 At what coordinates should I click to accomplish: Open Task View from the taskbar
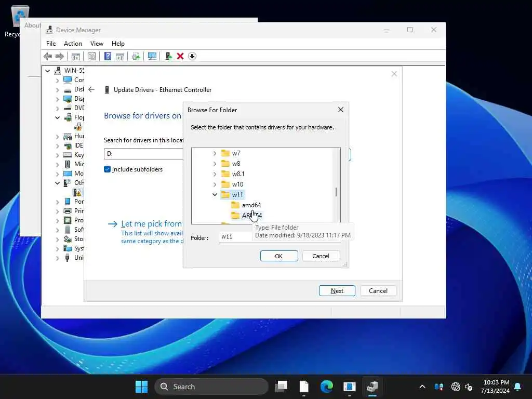coord(281,387)
